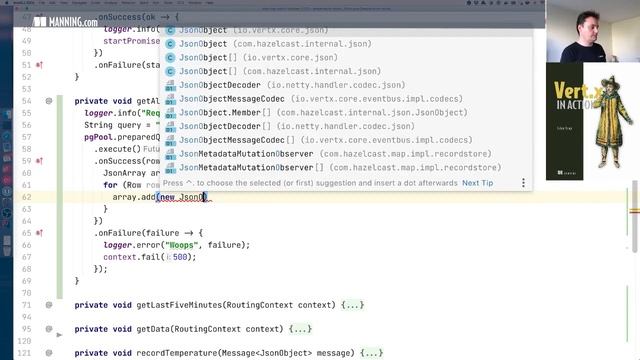
Task: Click annotation gutter icon at line 71
Action: (49, 305)
